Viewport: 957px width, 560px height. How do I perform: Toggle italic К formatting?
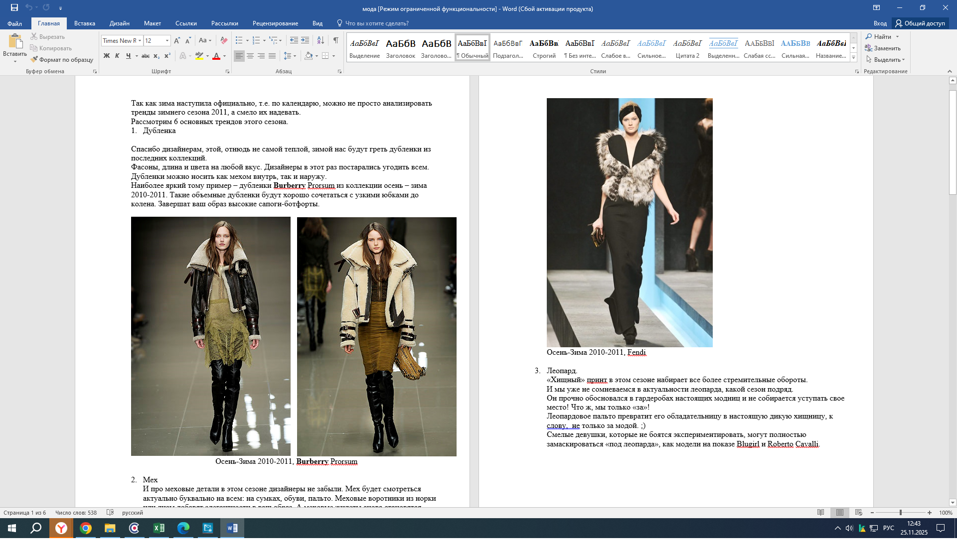pyautogui.click(x=117, y=56)
